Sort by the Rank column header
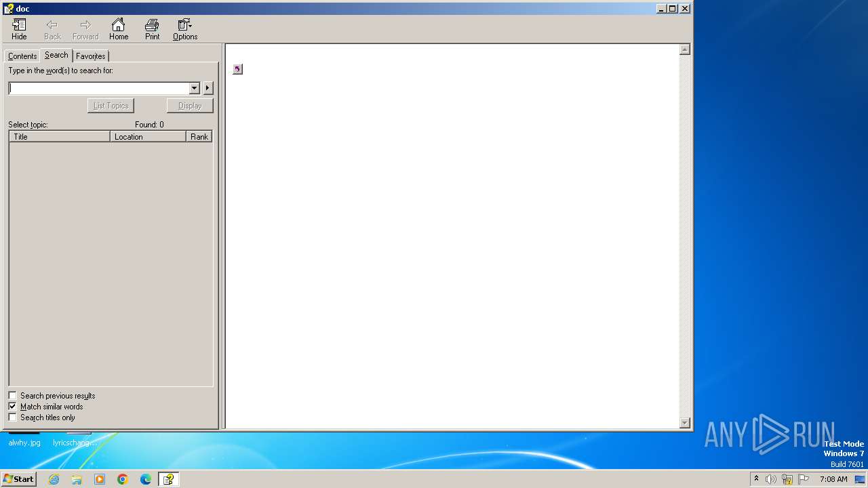 click(x=199, y=137)
